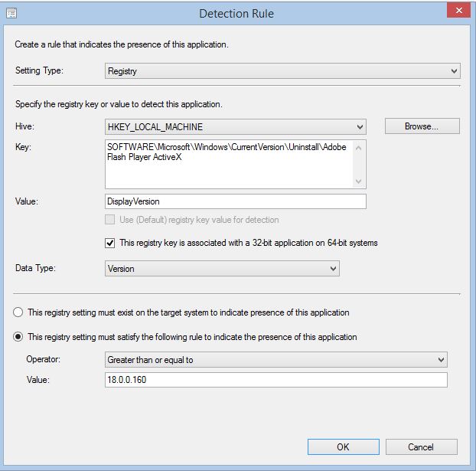476x471 pixels.
Task: Confirm the rule with OK
Action: click(344, 446)
